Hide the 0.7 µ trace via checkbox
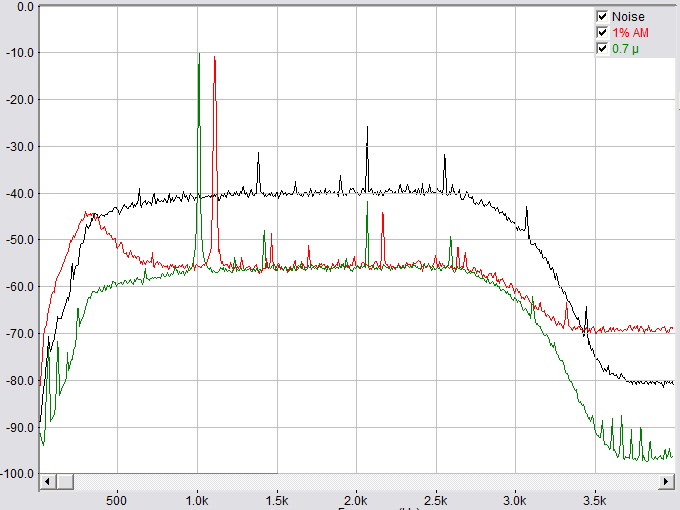Screen dimensions: 680x510 pos(602,48)
